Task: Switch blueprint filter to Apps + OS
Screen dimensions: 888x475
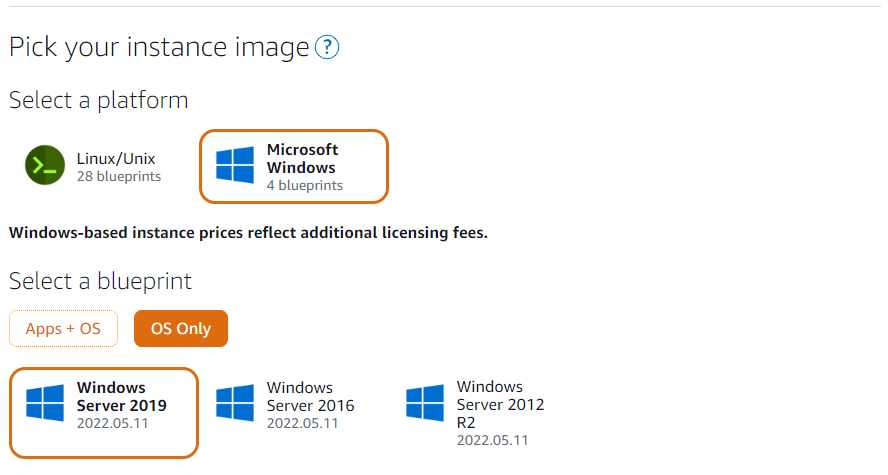Action: (63, 328)
